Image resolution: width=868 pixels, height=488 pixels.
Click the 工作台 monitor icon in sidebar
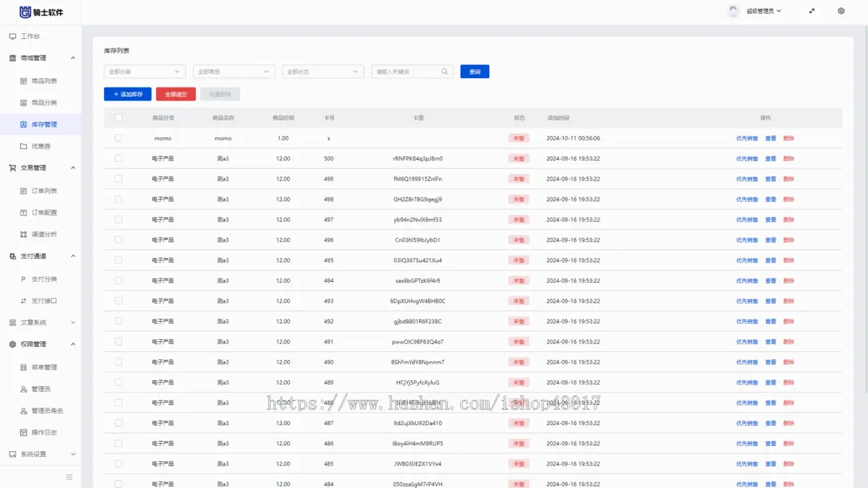(x=12, y=36)
